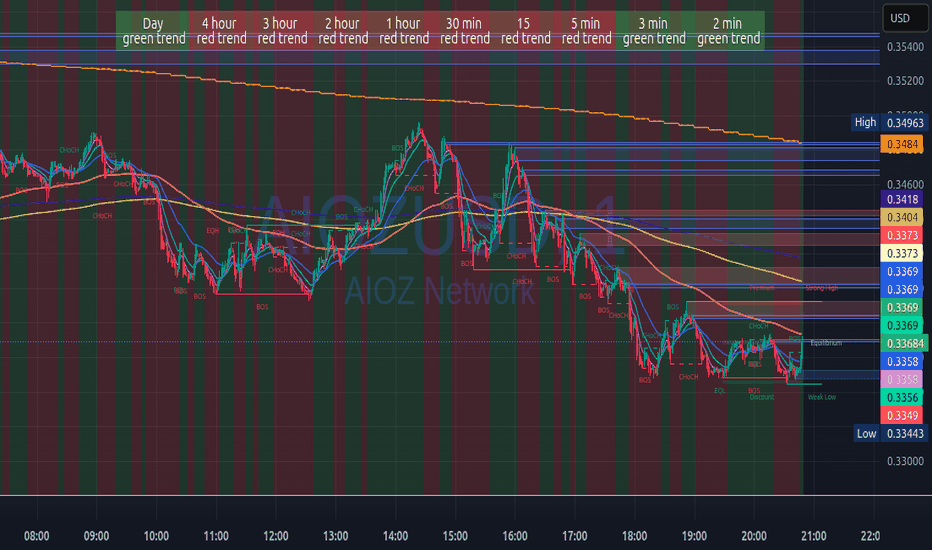Click the 'Strong High' chart label

coord(822,288)
